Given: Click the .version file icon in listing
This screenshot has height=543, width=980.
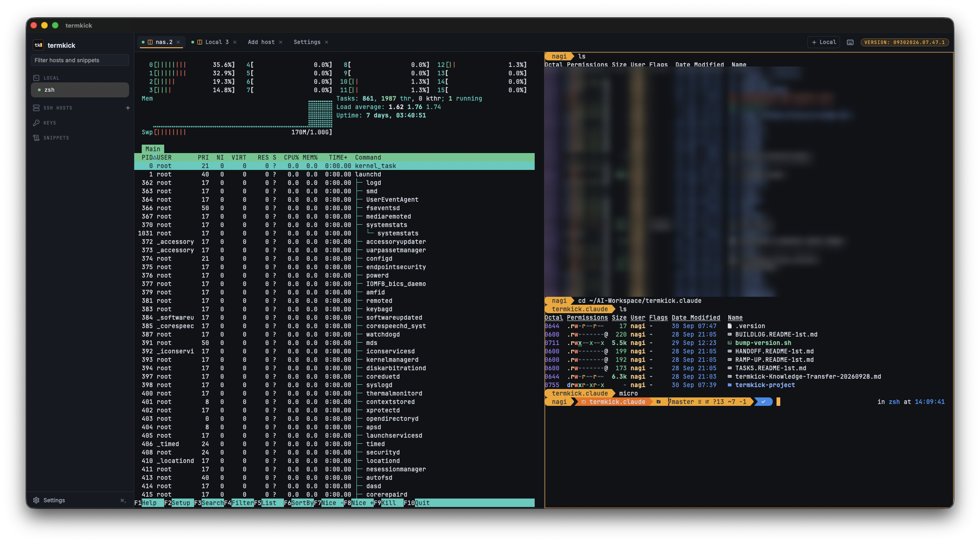Looking at the screenshot, I should (x=729, y=326).
